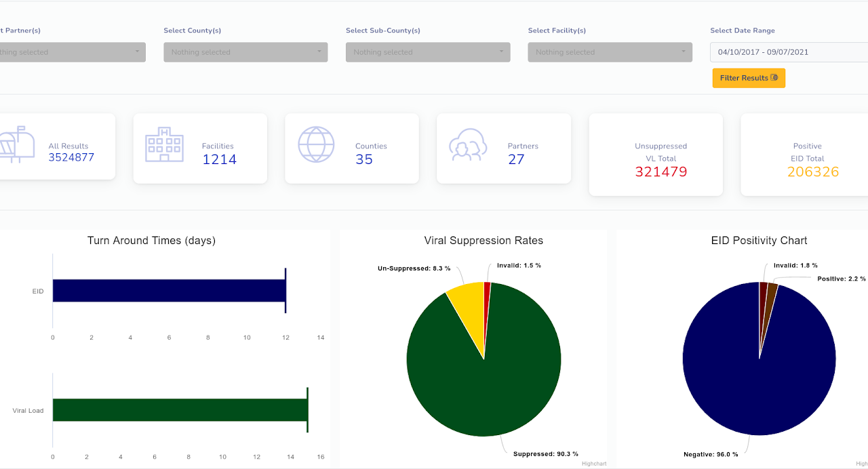Click the Un-Suppressed: 8.3 % label
This screenshot has height=469, width=868.
[414, 268]
